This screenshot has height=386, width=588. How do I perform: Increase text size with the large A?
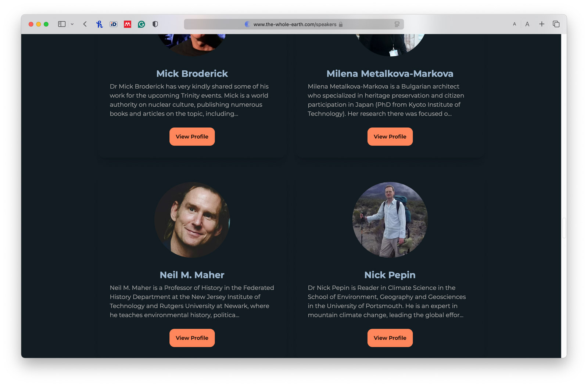tap(527, 24)
